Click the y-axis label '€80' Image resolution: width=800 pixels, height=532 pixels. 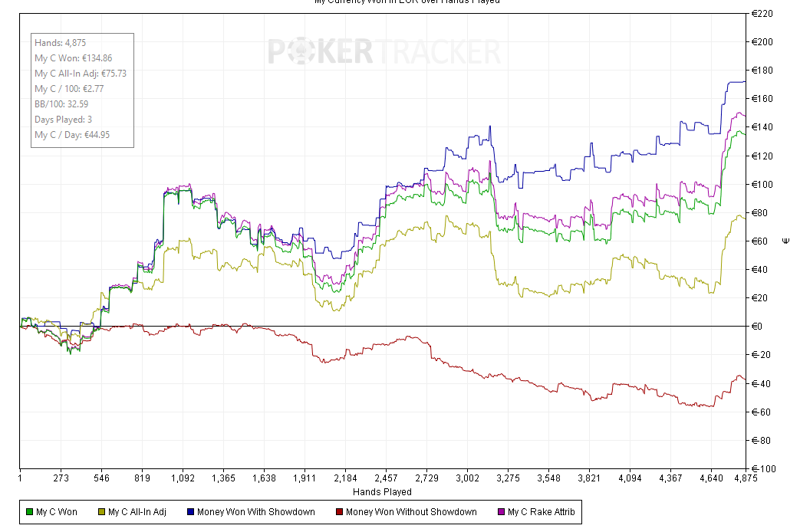pyautogui.click(x=760, y=213)
